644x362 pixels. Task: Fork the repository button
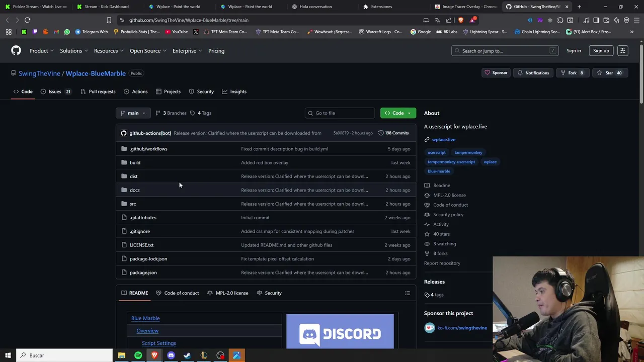(572, 73)
